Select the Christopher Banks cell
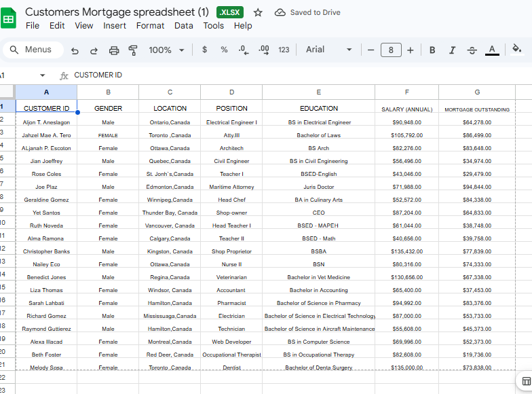 [x=46, y=249]
